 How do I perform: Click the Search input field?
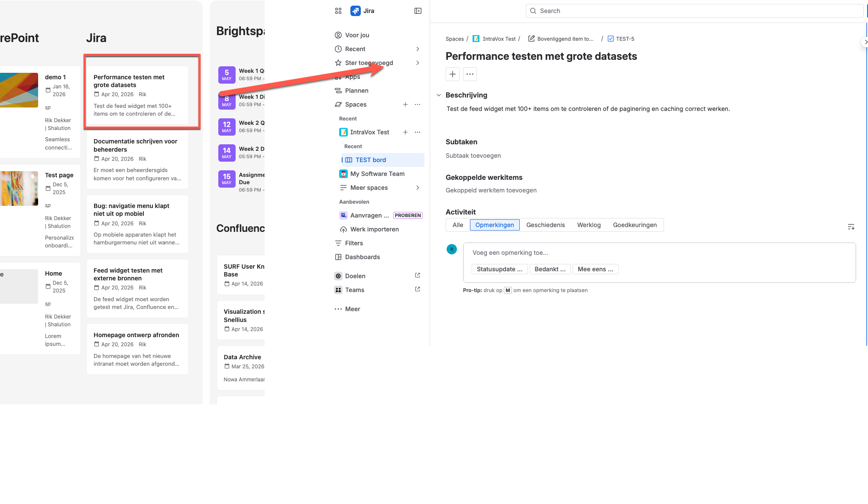[694, 11]
